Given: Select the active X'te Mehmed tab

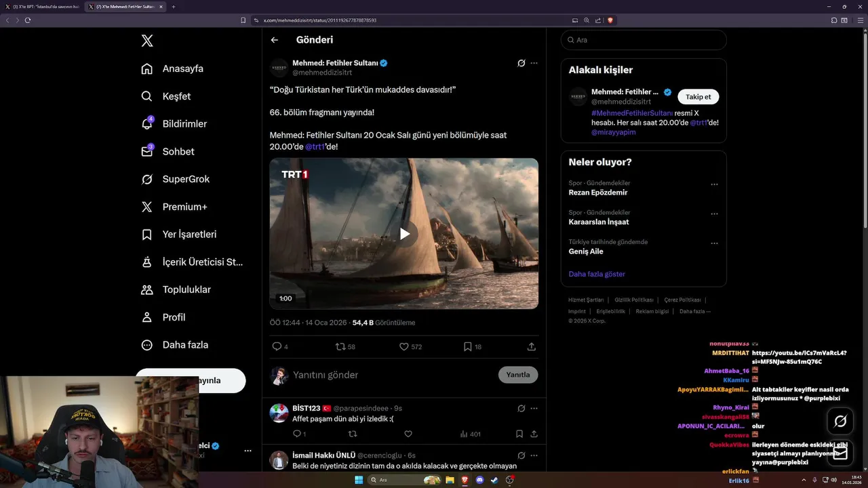Looking at the screenshot, I should point(125,7).
